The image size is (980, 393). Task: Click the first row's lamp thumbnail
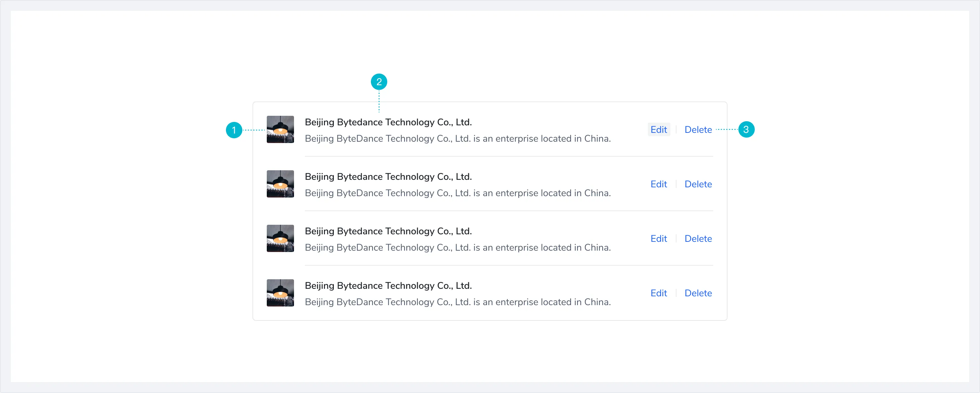tap(280, 129)
